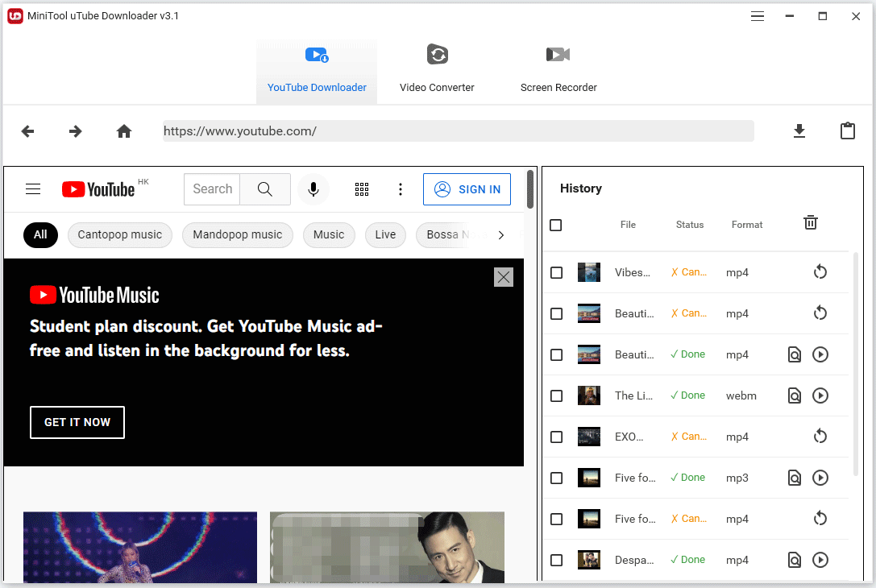Screen dimensions: 876x588
Task: Go forward with the right arrow
Action: (76, 131)
